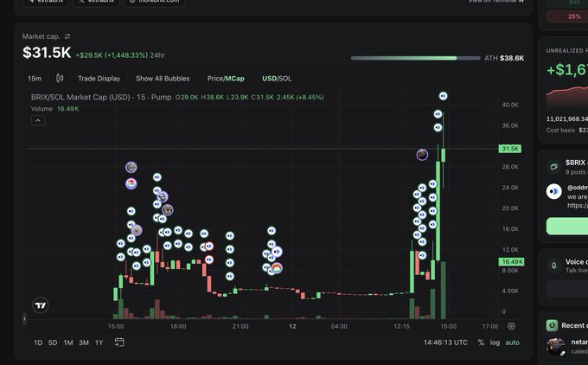Screen dimensions: 588x365
Task: Click the dark avatar bubble near 31.5K line
Action: [x=422, y=155]
